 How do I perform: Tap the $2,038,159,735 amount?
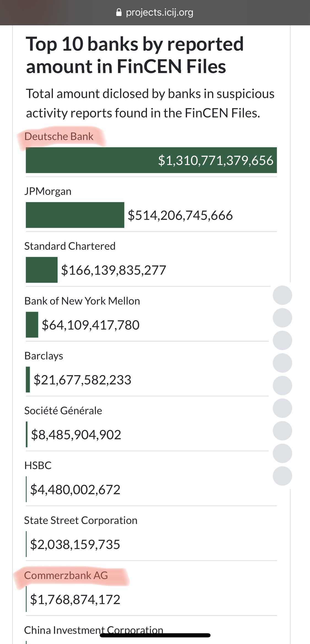[x=75, y=545]
